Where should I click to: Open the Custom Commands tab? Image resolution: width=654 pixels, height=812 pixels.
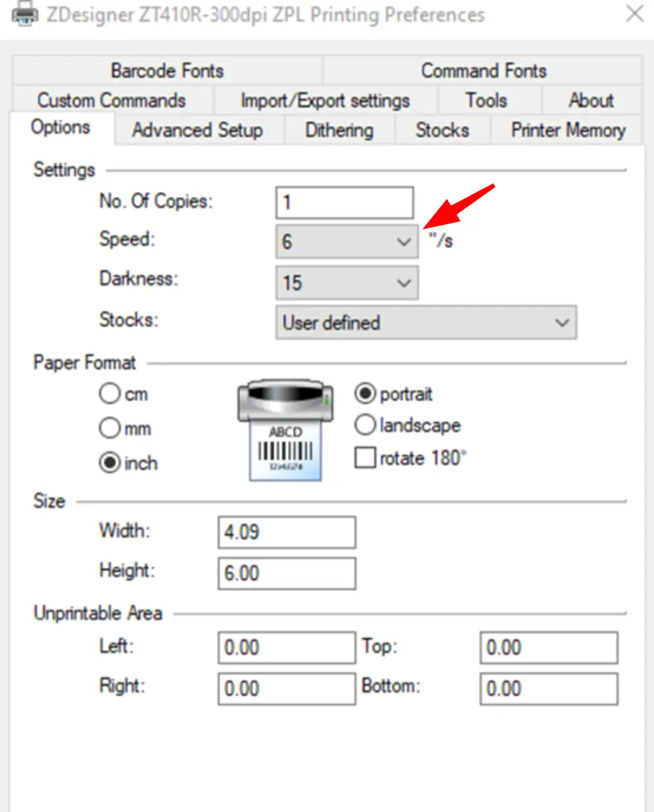[111, 100]
